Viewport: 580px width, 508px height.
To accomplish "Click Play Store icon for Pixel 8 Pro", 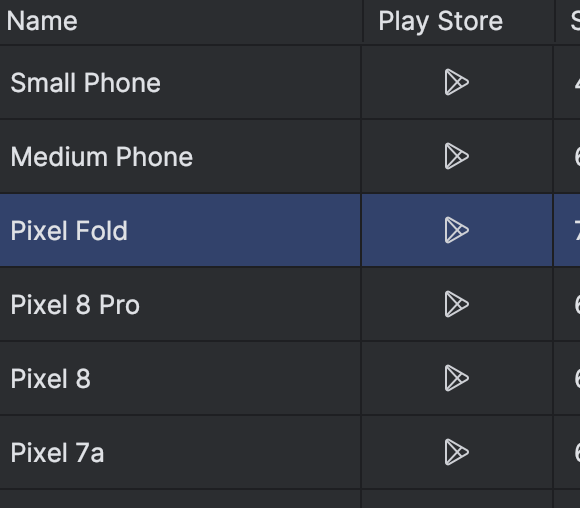I will click(x=456, y=304).
